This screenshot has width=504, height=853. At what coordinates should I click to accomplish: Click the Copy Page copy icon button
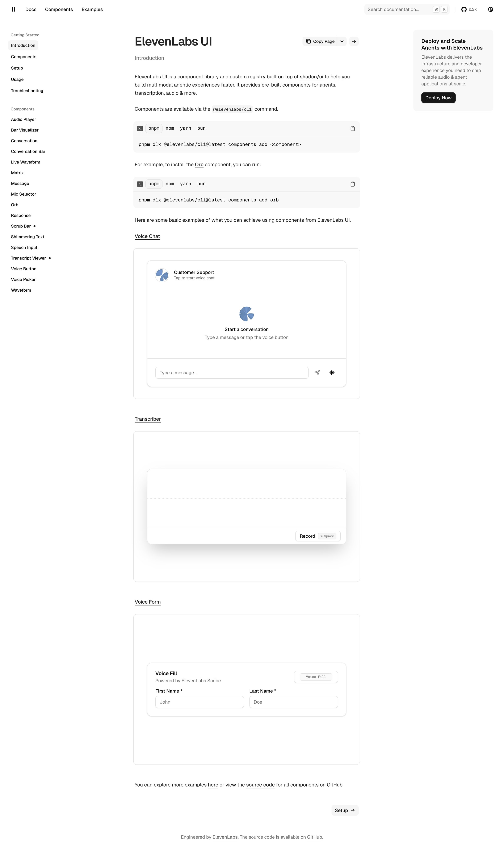[x=320, y=41]
